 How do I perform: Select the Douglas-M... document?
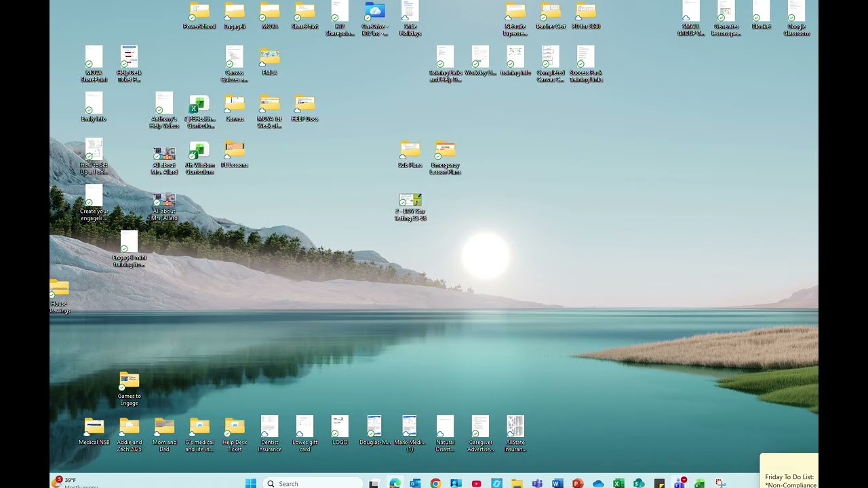pos(375,430)
